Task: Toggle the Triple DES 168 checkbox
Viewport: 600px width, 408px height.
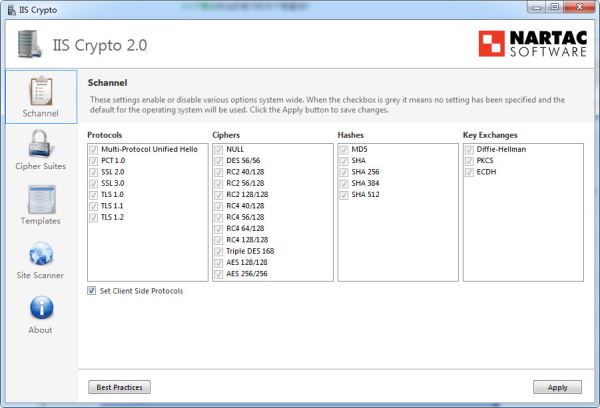Action: coord(218,251)
